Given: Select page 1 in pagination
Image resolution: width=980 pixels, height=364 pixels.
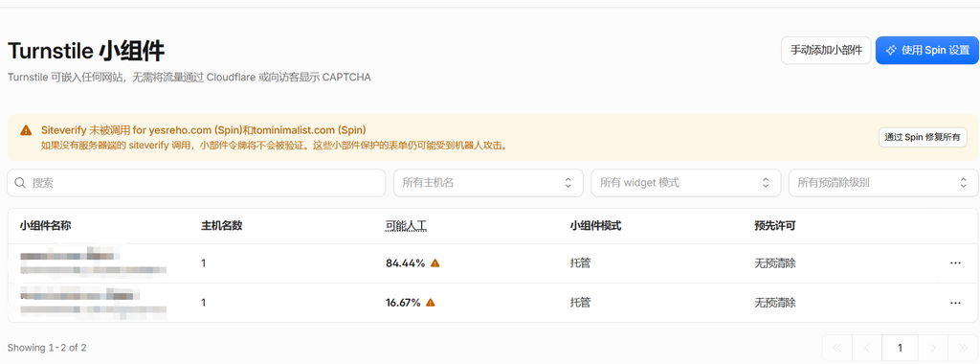Looking at the screenshot, I should [900, 348].
